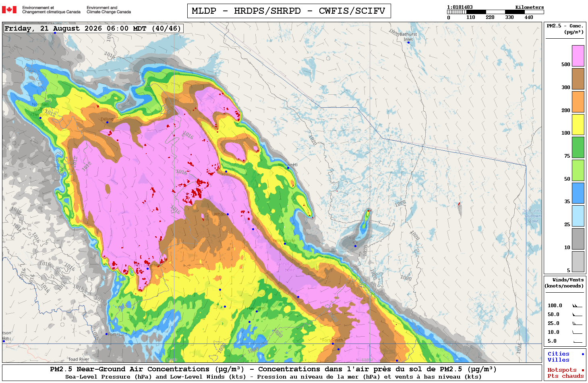Click Environnement et Changement climatique Canada text
Image resolution: width=588 pixels, height=383 pixels.
[x=51, y=10]
